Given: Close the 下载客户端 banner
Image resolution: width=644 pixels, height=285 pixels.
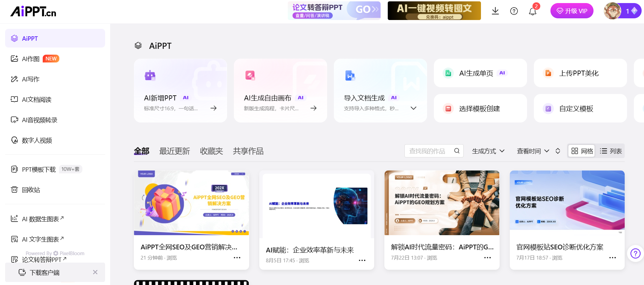Looking at the screenshot, I should 95,272.
